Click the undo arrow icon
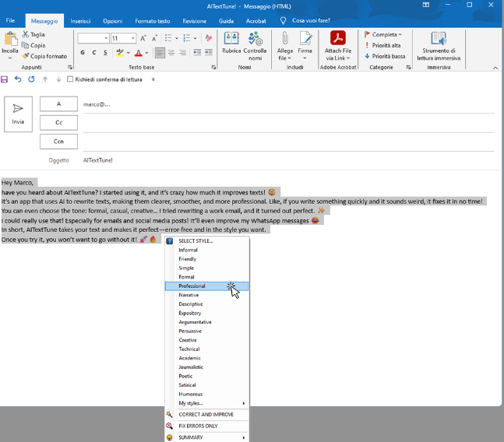Viewport: 504px width, 442px height. [18, 79]
